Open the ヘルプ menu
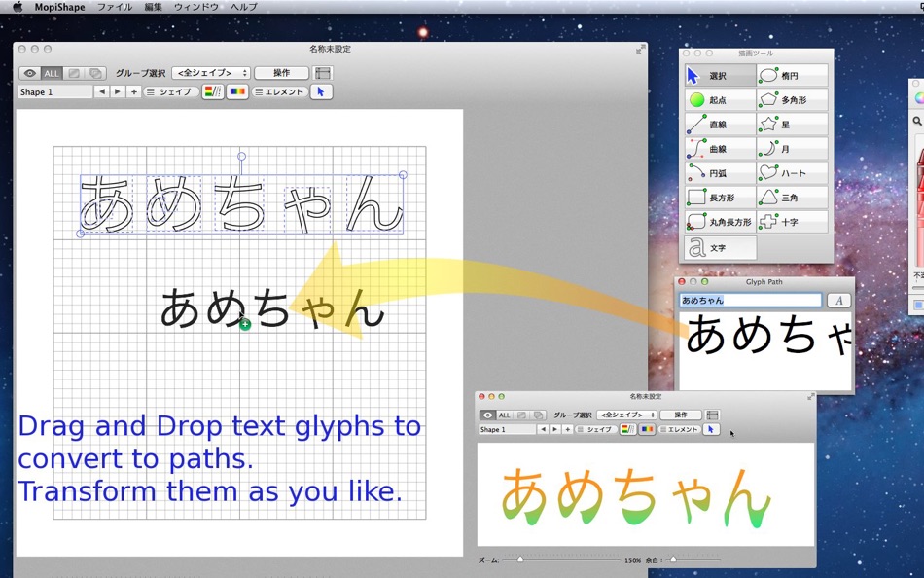Viewport: 924px width, 578px height. pos(244,7)
